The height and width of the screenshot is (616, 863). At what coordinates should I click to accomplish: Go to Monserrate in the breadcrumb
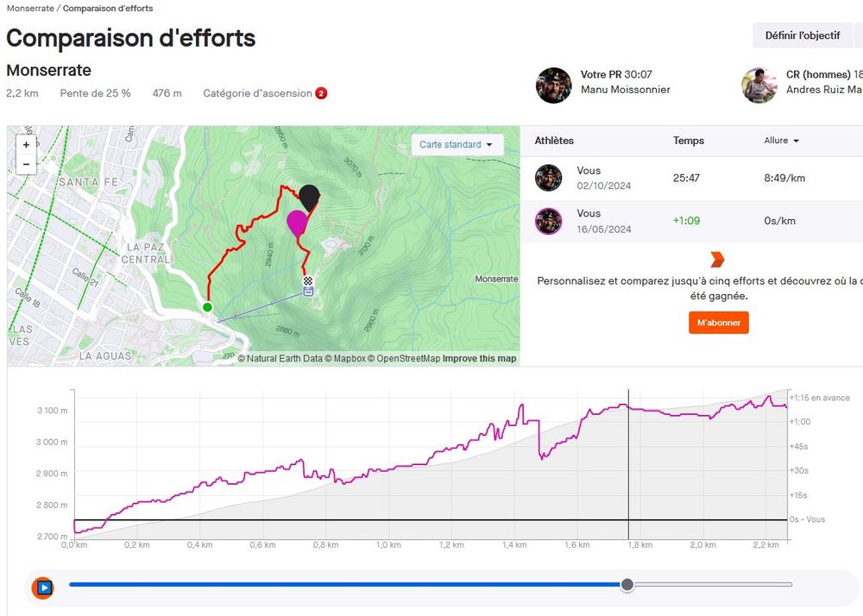[x=29, y=9]
